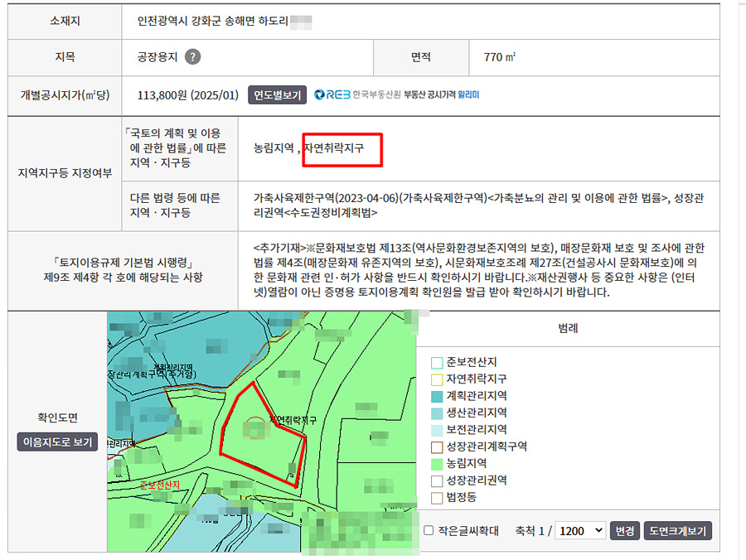This screenshot has height=560, width=746.
Task: Select the 계획관리지역 legend swatch
Action: click(437, 396)
